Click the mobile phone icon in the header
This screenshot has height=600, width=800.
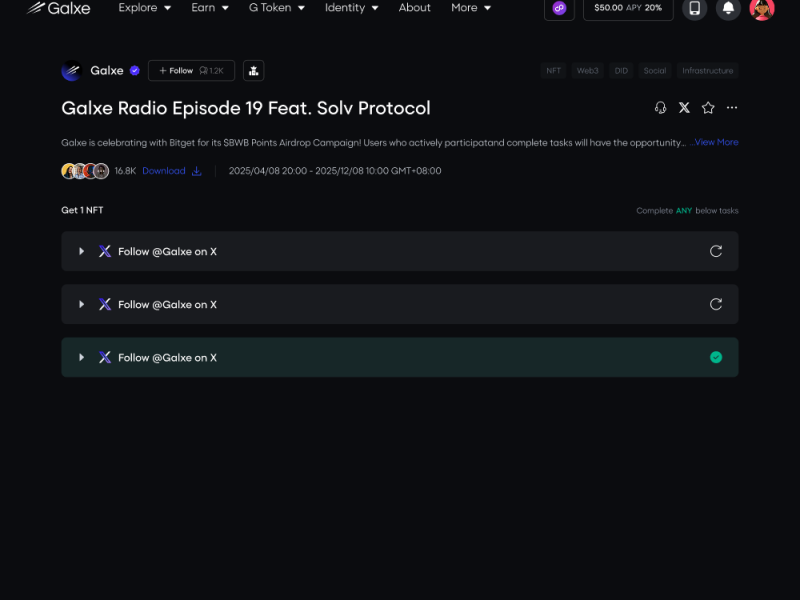click(694, 8)
